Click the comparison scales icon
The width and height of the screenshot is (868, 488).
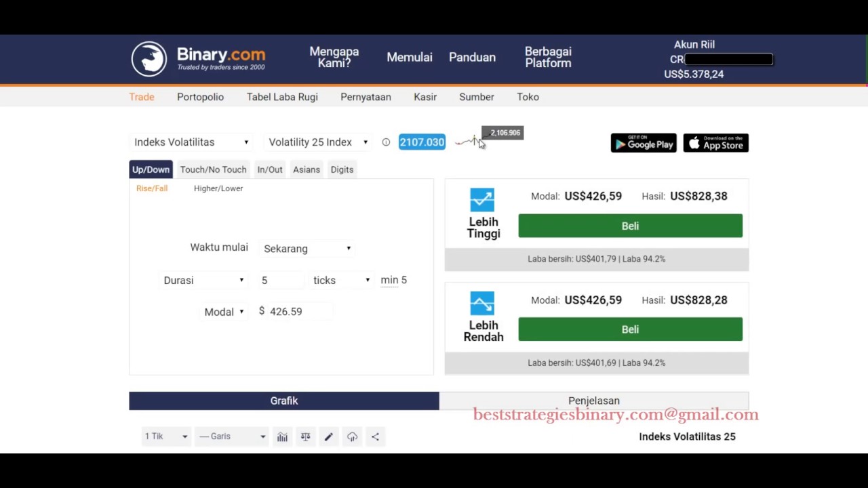305,436
